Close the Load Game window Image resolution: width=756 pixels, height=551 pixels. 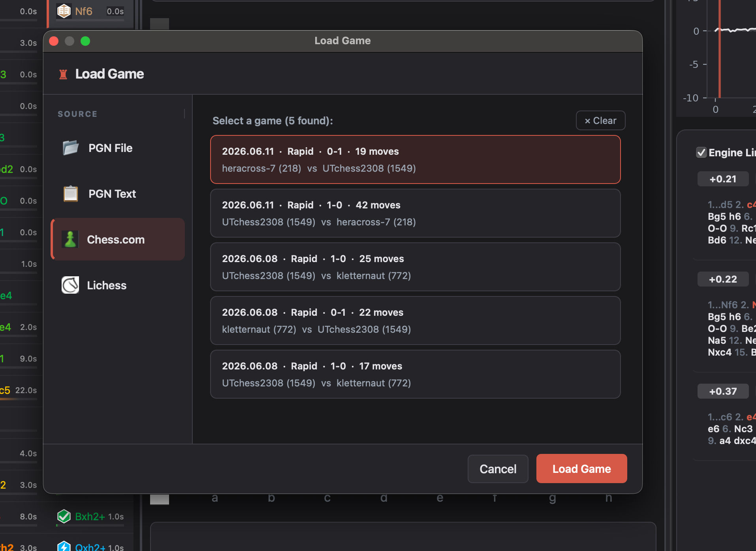pos(54,41)
